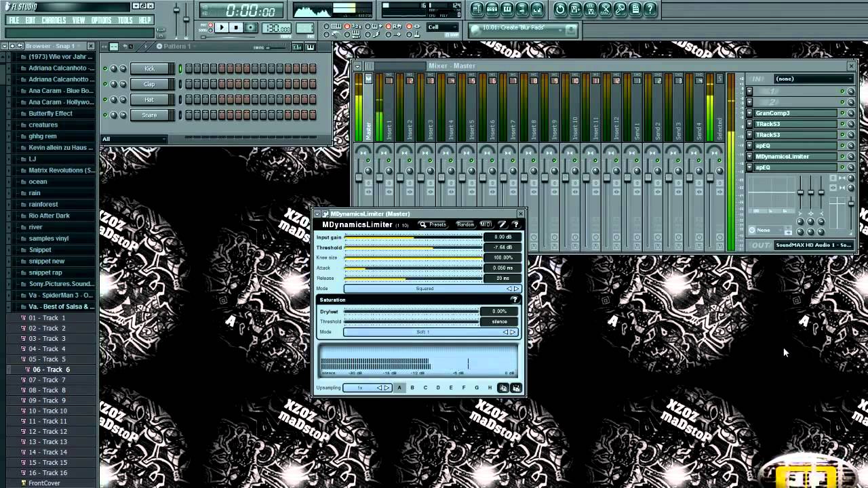This screenshot has height=488, width=868.
Task: Click the save project disk icon
Action: [590, 9]
